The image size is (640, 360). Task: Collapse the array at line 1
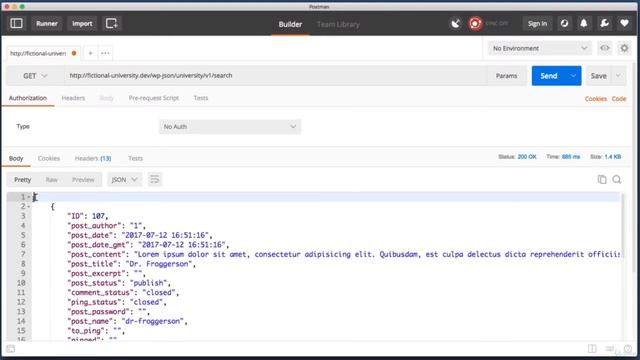[x=29, y=197]
